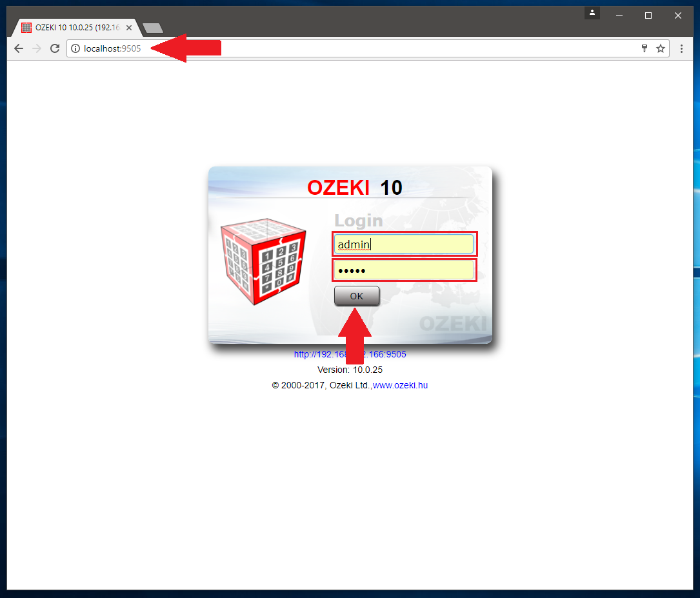
Task: Reload the Ozeki login page
Action: click(x=55, y=48)
